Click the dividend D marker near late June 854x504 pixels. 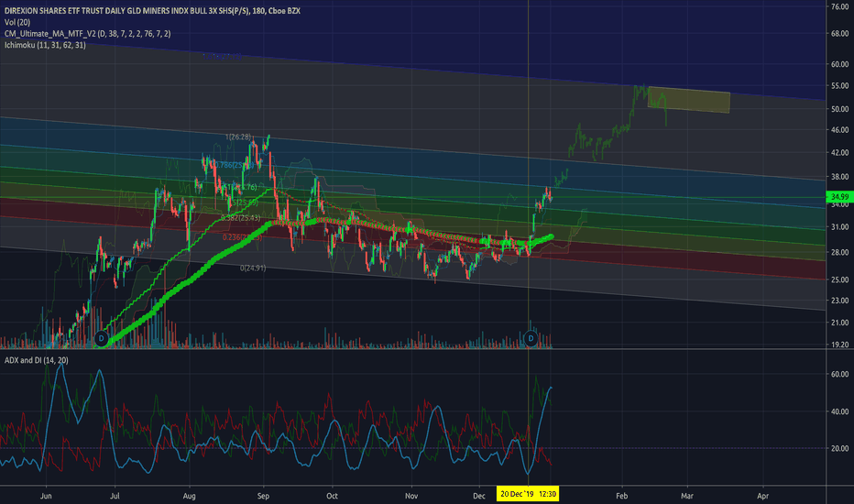pos(102,338)
